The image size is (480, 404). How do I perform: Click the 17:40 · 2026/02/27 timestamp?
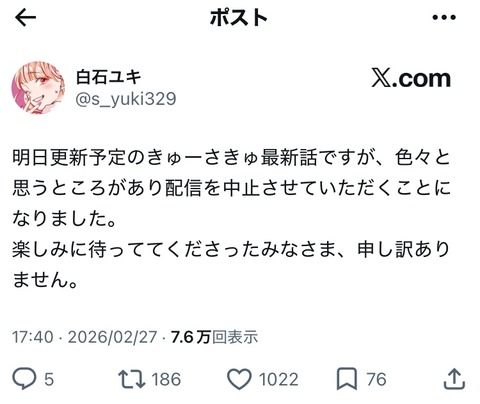[x=84, y=337]
